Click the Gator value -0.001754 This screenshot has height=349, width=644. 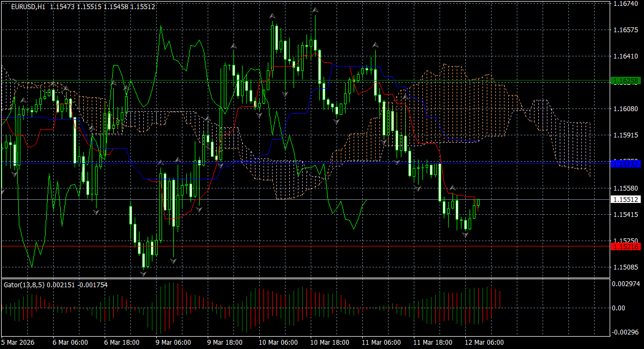point(92,285)
